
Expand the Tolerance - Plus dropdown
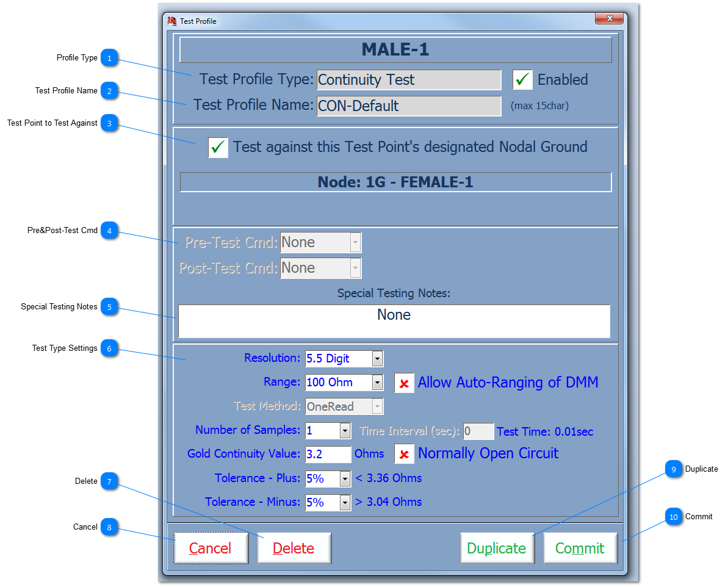coord(344,478)
